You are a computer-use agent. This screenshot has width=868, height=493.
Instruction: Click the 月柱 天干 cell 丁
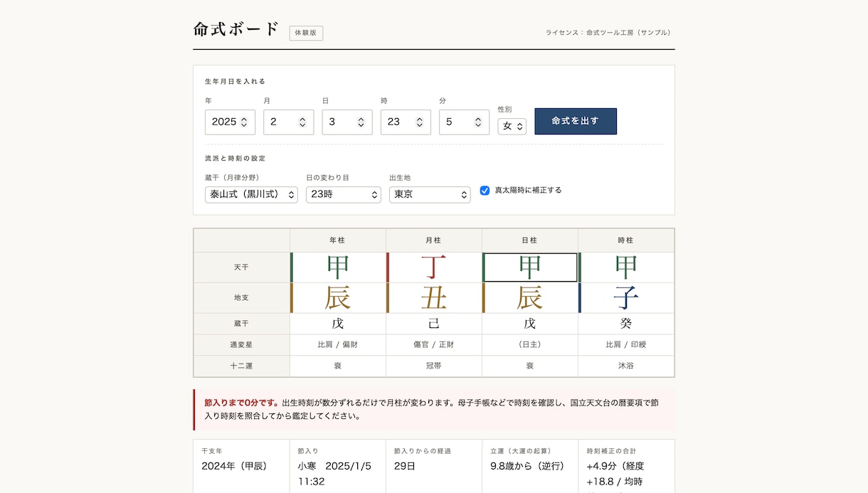(x=434, y=267)
